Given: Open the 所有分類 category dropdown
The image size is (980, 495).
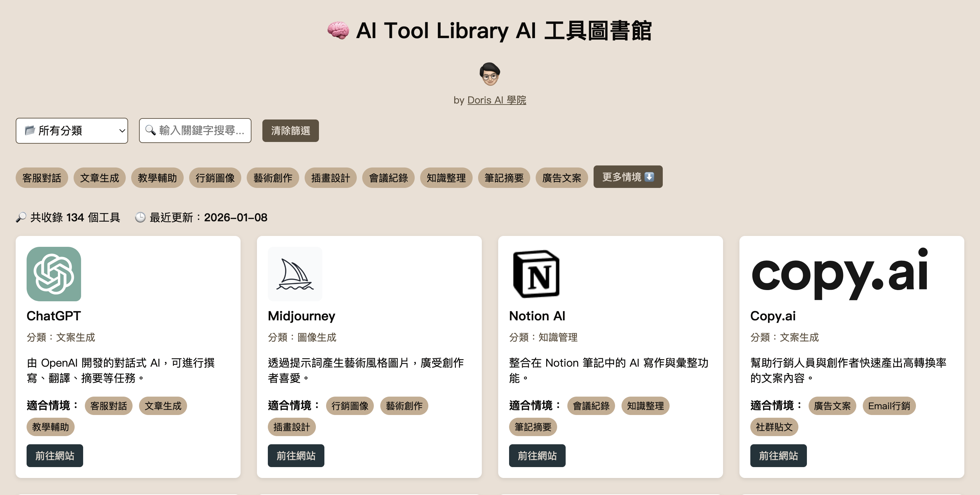Looking at the screenshot, I should tap(72, 130).
